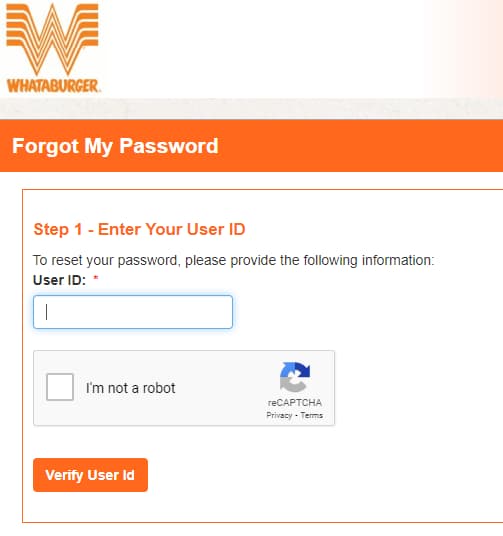Click the gray strip below the logo
Screen dimensions: 503x536
251,109
